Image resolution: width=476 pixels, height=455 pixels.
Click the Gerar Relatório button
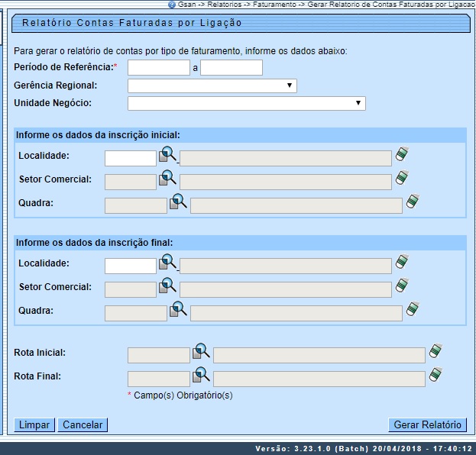point(427,424)
